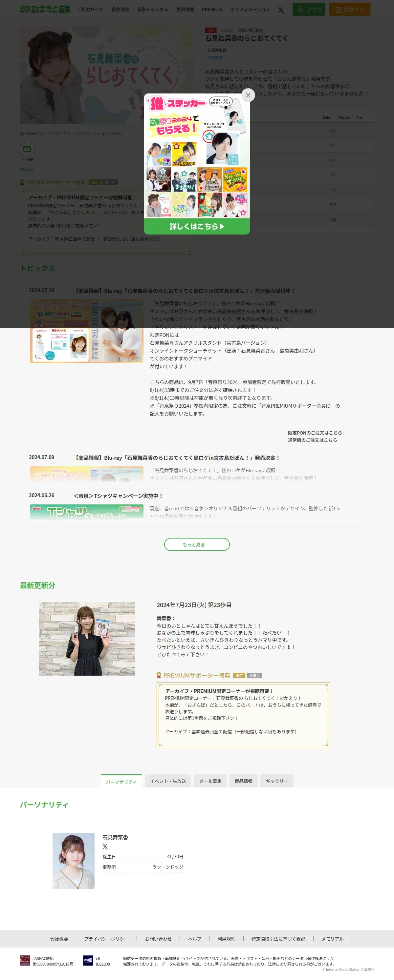Open the Onsen site logo in header
The height and width of the screenshot is (980, 394).
pyautogui.click(x=45, y=10)
